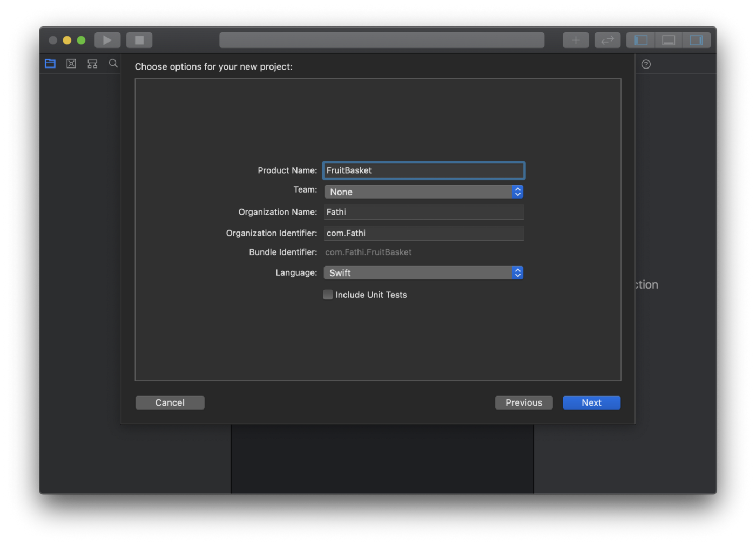Screen dimensions: 756x546
Task: Click the code review arrows icon
Action: (x=607, y=40)
